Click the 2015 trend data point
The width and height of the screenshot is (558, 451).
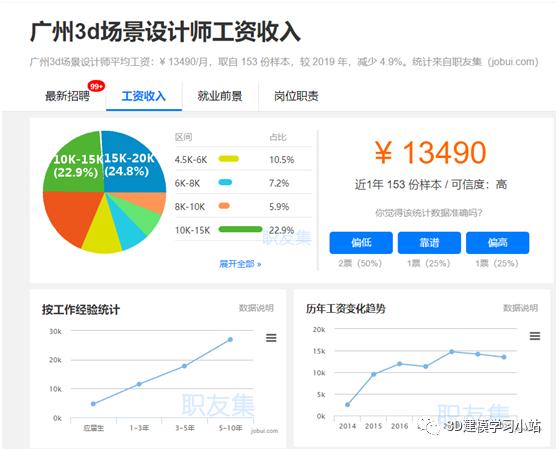pos(373,374)
